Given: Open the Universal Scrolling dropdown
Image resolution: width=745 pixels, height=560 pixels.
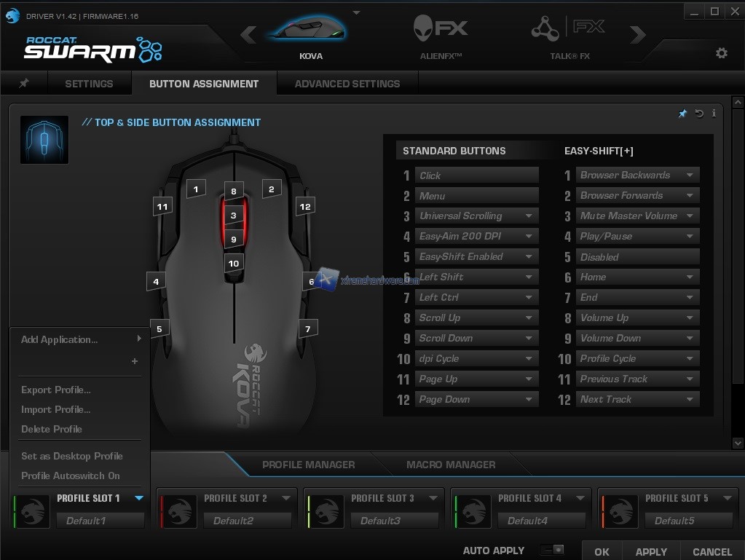Looking at the screenshot, I should 529,216.
